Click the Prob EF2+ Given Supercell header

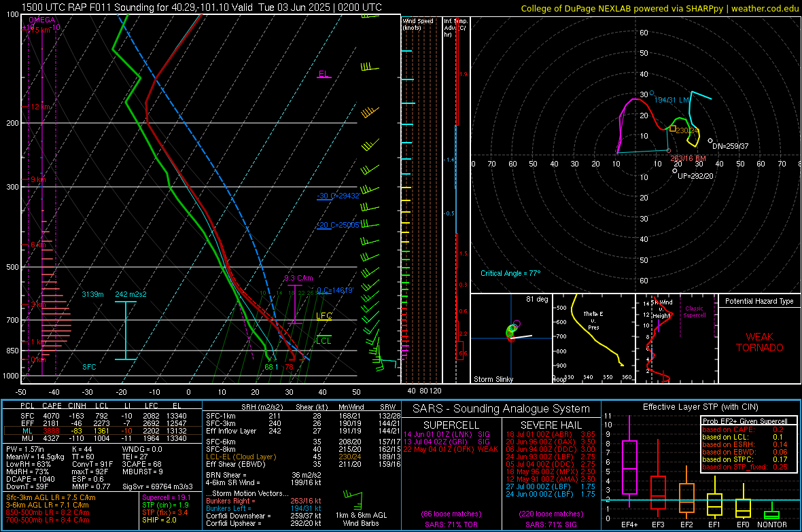[745, 421]
